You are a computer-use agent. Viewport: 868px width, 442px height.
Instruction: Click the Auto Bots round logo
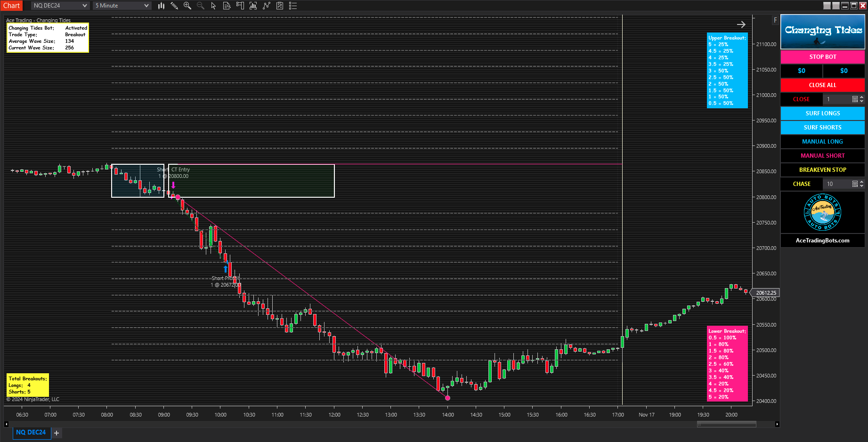pyautogui.click(x=823, y=212)
